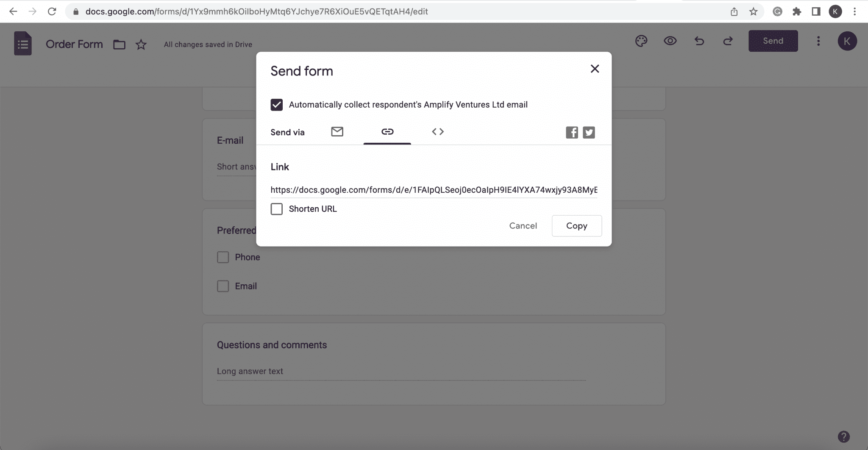Check the Phone option checkbox
This screenshot has height=450, width=868.
[223, 257]
